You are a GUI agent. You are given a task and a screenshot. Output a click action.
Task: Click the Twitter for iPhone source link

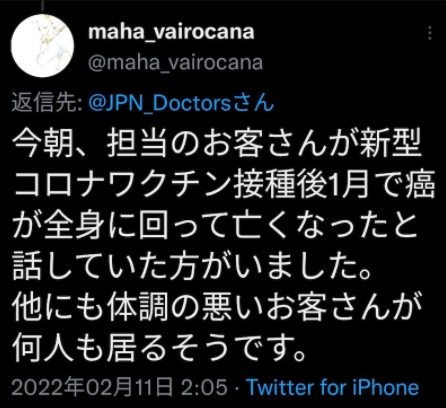(x=332, y=387)
